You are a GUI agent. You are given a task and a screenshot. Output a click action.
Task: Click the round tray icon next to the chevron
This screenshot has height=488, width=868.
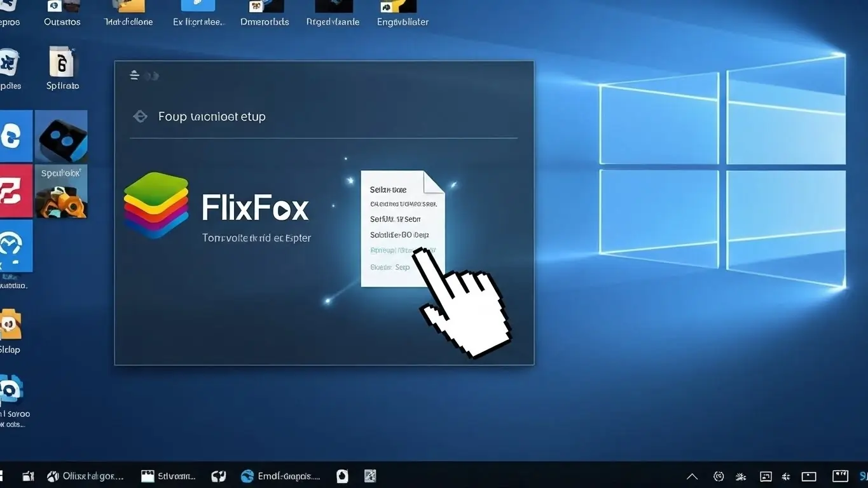pyautogui.click(x=719, y=476)
